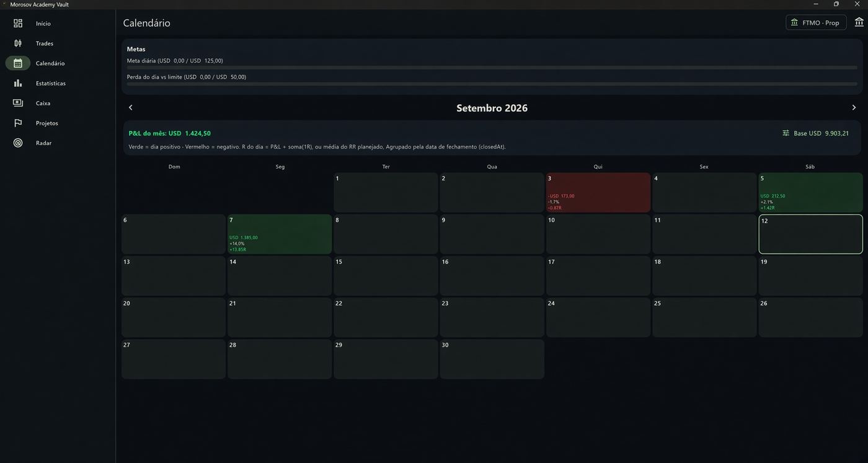Click the P&L do mês USD 1.424,50 text
Image resolution: width=868 pixels, height=463 pixels.
tap(169, 133)
